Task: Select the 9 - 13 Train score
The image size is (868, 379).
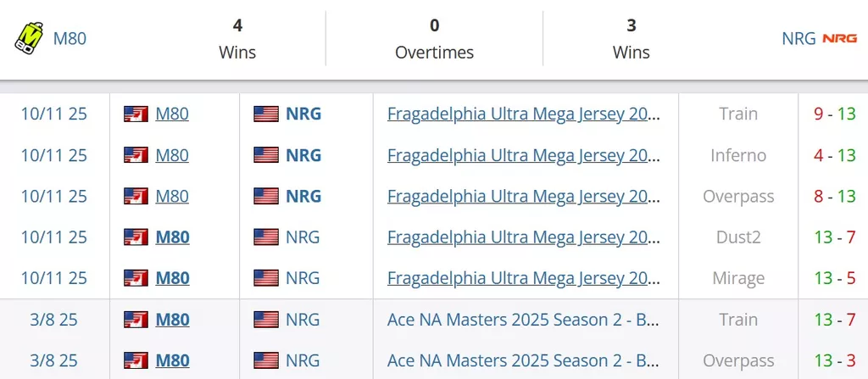Action: click(x=834, y=114)
